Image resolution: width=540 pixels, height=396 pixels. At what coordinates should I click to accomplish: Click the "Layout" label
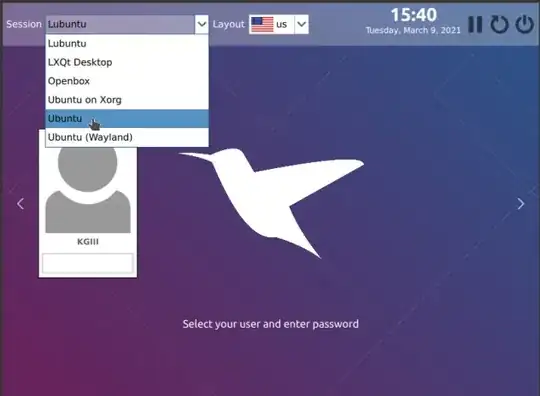click(228, 24)
